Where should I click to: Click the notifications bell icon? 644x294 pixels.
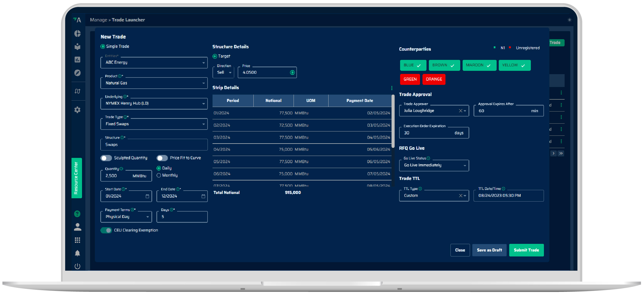[77, 253]
